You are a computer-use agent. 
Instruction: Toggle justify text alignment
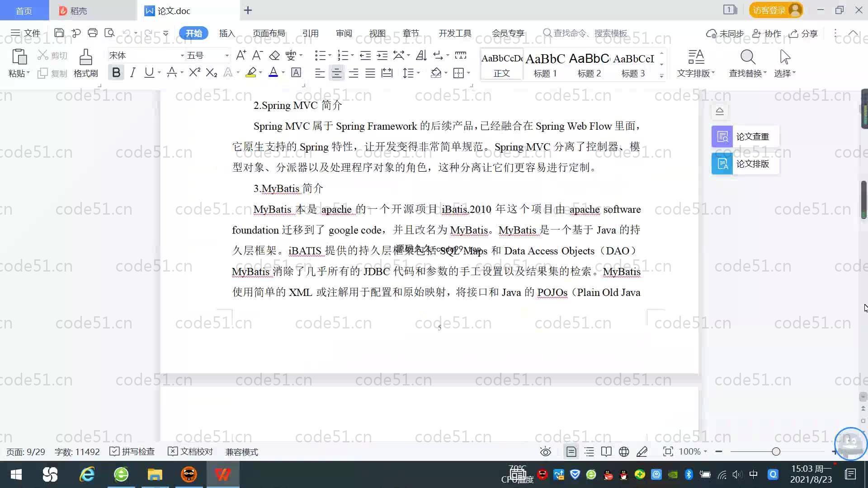click(x=370, y=73)
